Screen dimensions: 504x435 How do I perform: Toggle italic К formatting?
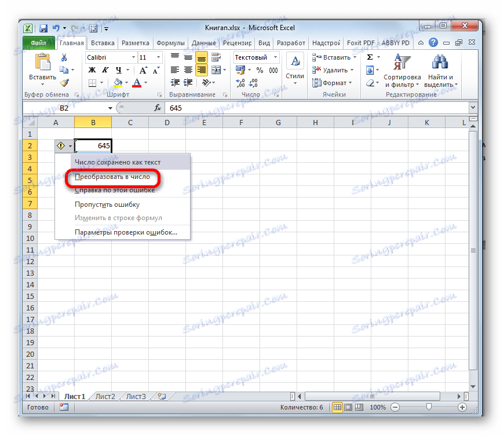click(x=105, y=70)
